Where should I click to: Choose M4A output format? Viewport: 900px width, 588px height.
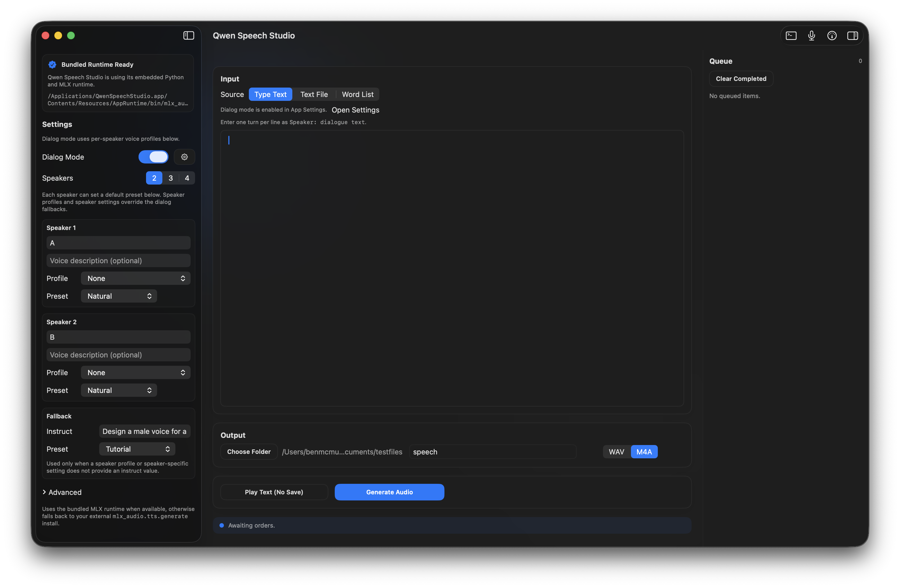tap(644, 452)
